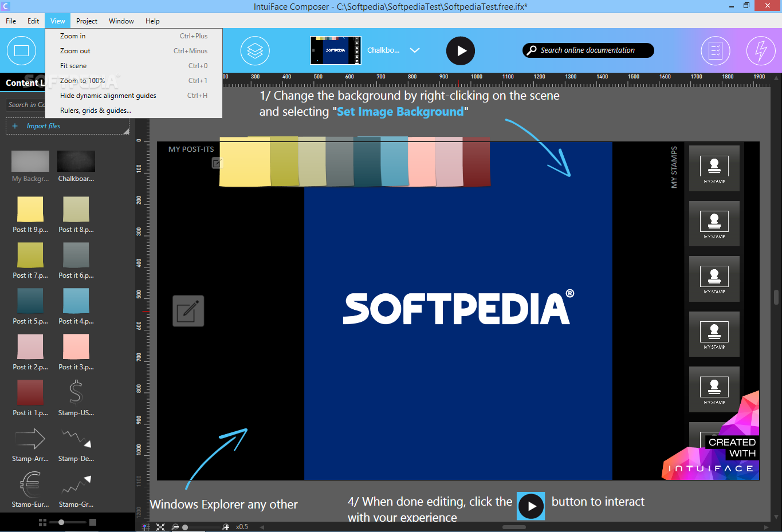This screenshot has width=782, height=532.
Task: Open the Help menu
Action: [152, 21]
